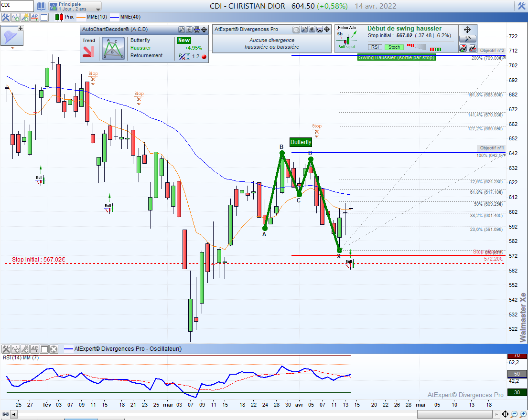Toggle the bullish swing display icon
The image size is (528, 420).
473,48
